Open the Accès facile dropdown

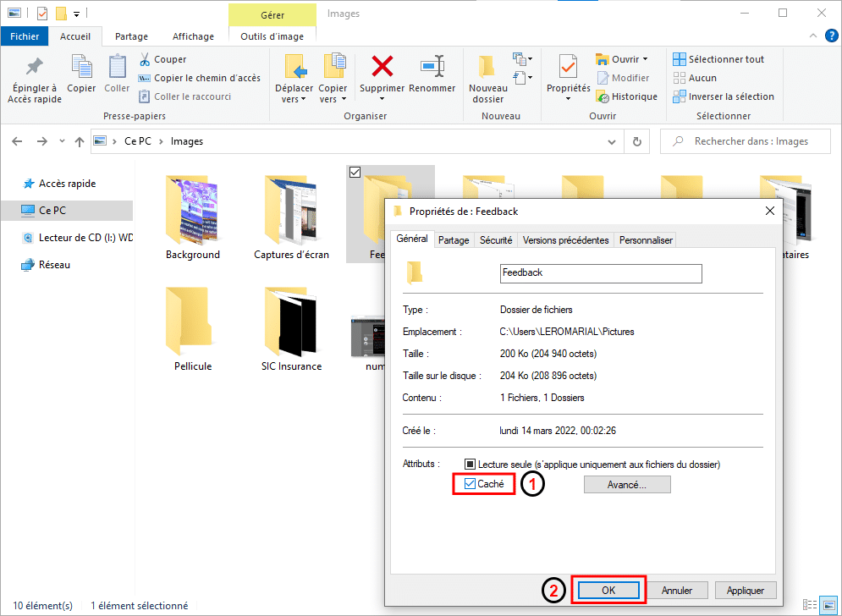[522, 78]
